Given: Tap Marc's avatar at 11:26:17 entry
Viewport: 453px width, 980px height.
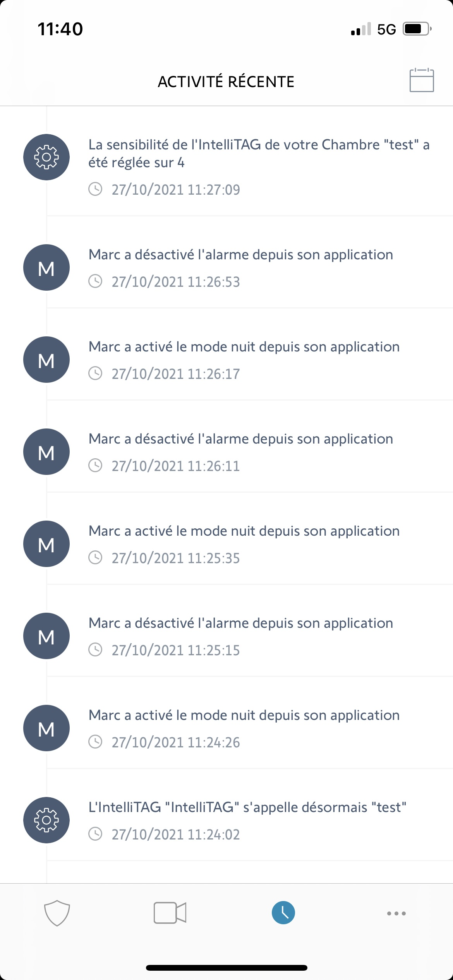Looking at the screenshot, I should pyautogui.click(x=46, y=360).
